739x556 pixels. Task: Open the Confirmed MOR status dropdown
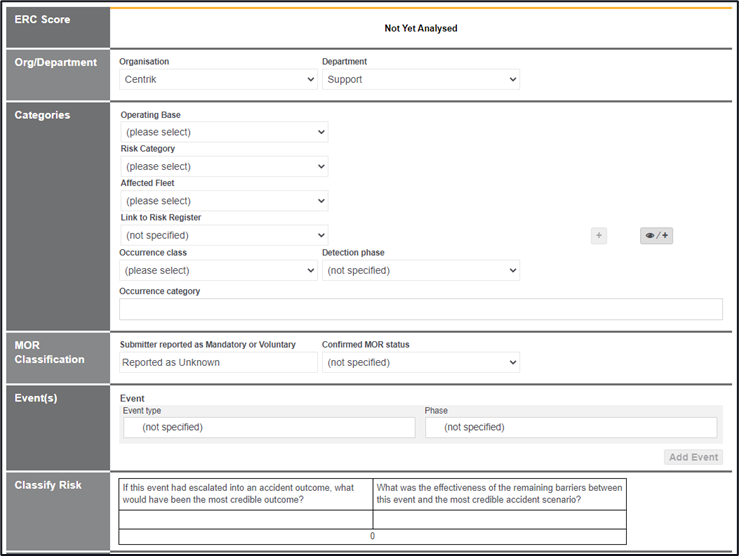point(420,362)
